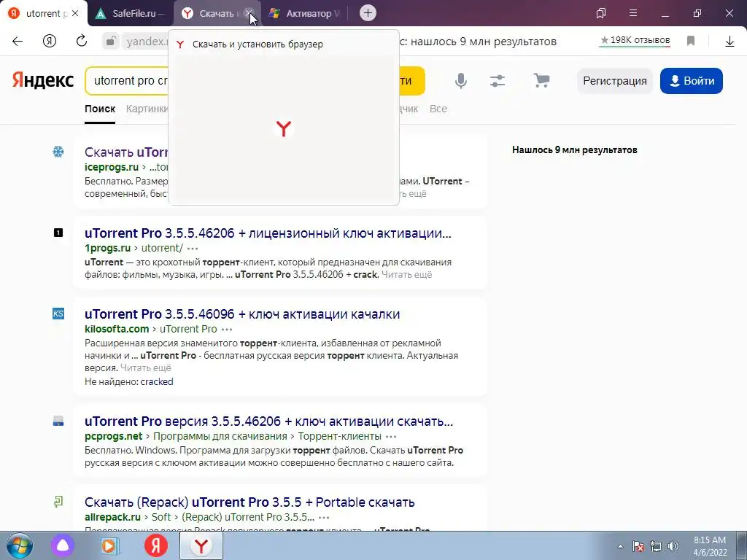Screen dimensions: 747x560
Task: Open the search settings sliders icon
Action: point(498,80)
